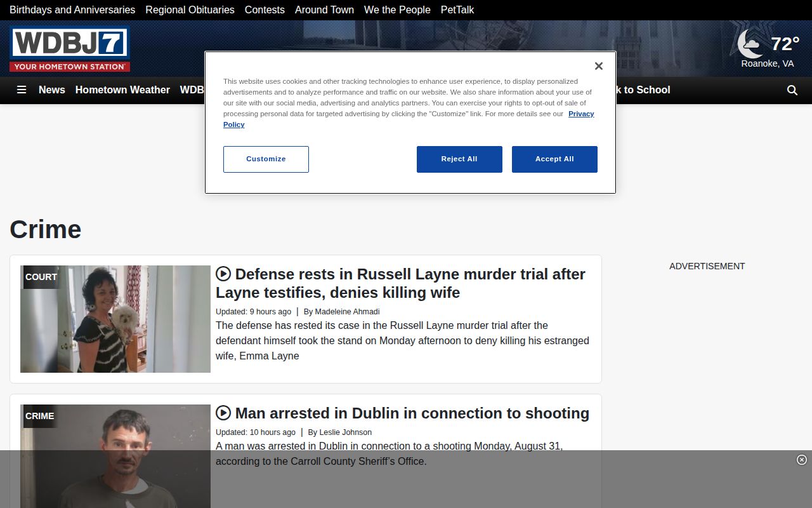
Task: Go to Hometown Weather
Action: coord(122,90)
